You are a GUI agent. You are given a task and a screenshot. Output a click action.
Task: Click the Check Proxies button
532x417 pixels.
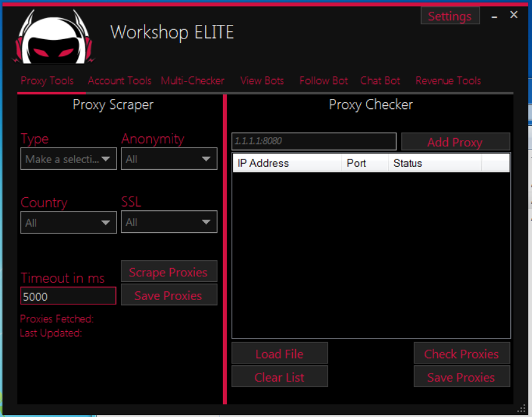click(461, 354)
